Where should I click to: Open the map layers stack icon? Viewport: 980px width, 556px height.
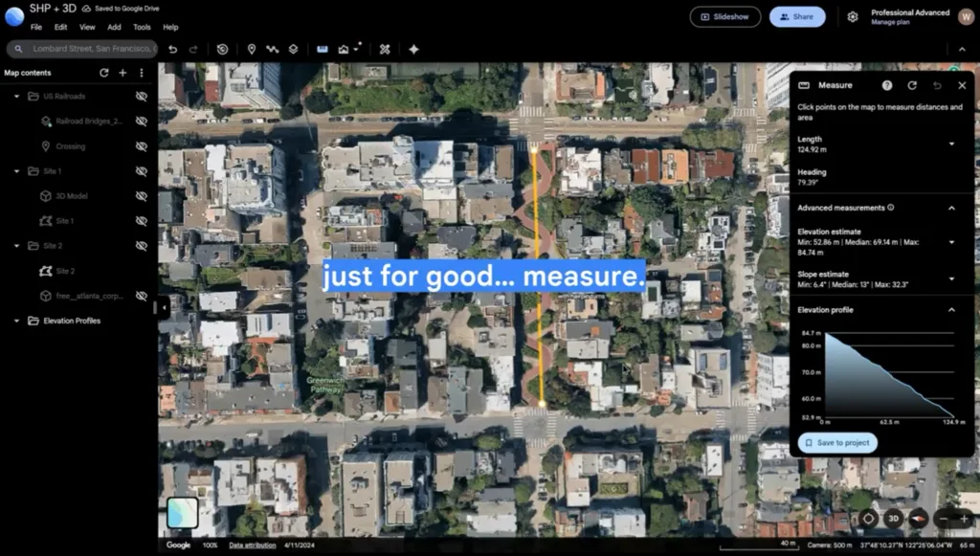click(293, 50)
